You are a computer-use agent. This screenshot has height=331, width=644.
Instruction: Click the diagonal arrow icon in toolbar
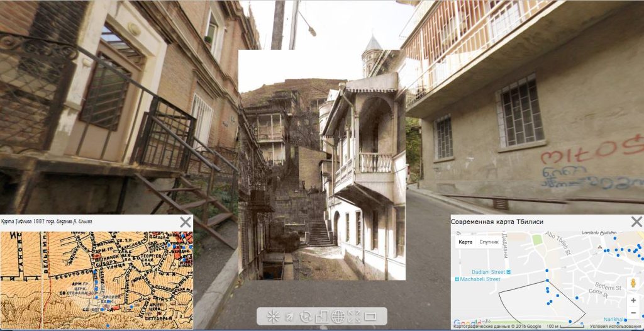point(289,317)
